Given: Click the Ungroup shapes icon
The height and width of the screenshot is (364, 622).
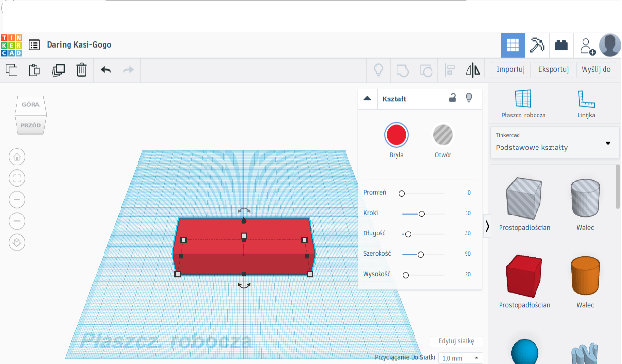Looking at the screenshot, I should (x=426, y=70).
